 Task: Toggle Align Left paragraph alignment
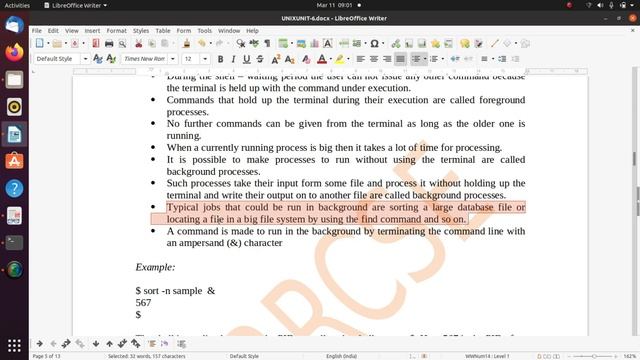click(x=360, y=59)
